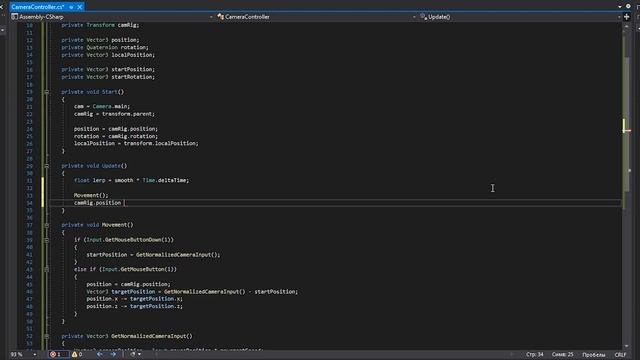Collapse the Movement() method region
Screen dimensions: 640x360
(x=47, y=225)
